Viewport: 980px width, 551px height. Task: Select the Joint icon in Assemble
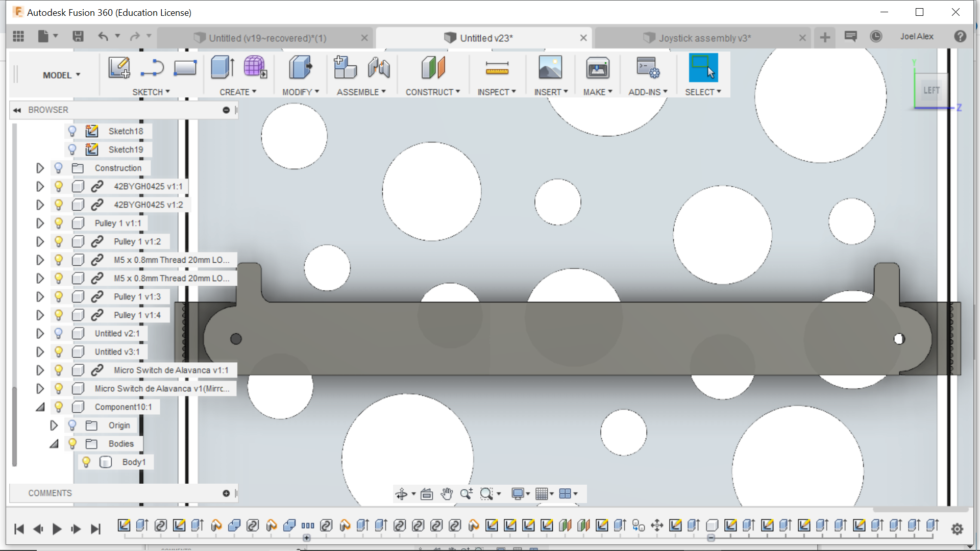tap(379, 67)
